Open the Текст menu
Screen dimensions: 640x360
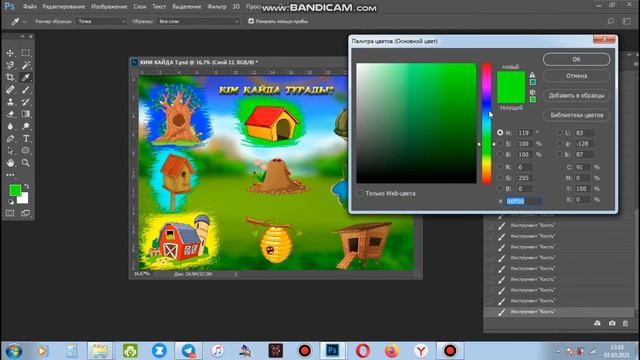coord(159,7)
